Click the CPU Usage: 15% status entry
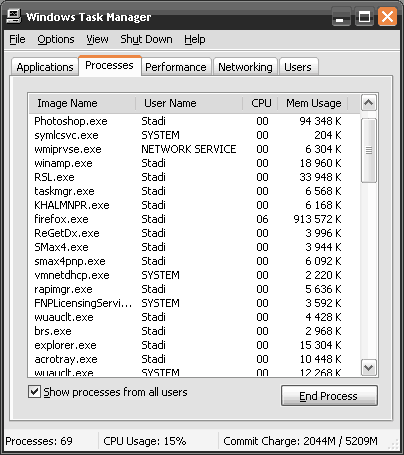The height and width of the screenshot is (455, 404). click(145, 441)
